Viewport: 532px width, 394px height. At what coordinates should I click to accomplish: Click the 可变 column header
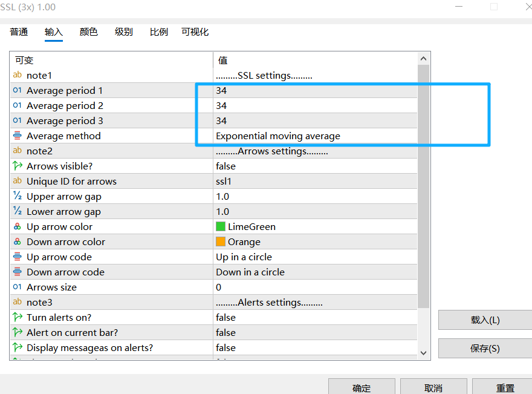coord(112,60)
